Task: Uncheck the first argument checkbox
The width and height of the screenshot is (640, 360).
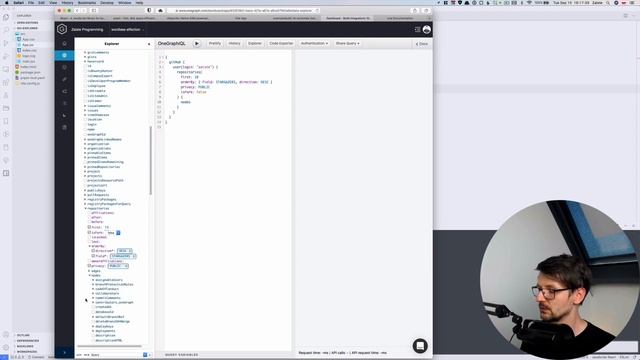Action: click(89, 227)
